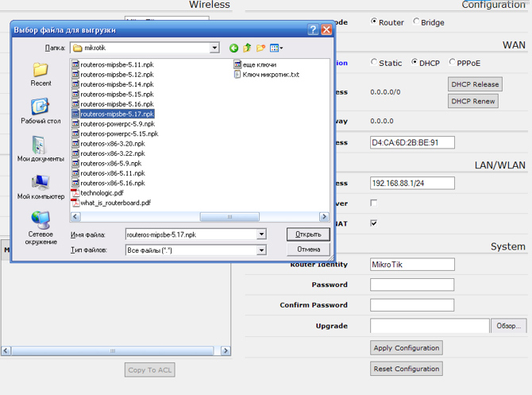The image size is (532, 395).
Task: Click the DHCP Renew button
Action: pyautogui.click(x=474, y=101)
